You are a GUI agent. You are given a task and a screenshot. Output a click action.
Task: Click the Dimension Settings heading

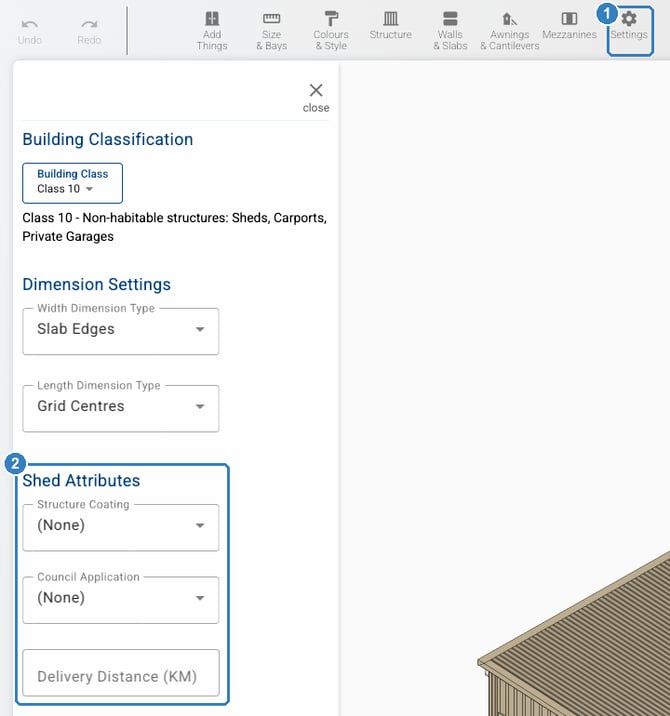pos(96,284)
